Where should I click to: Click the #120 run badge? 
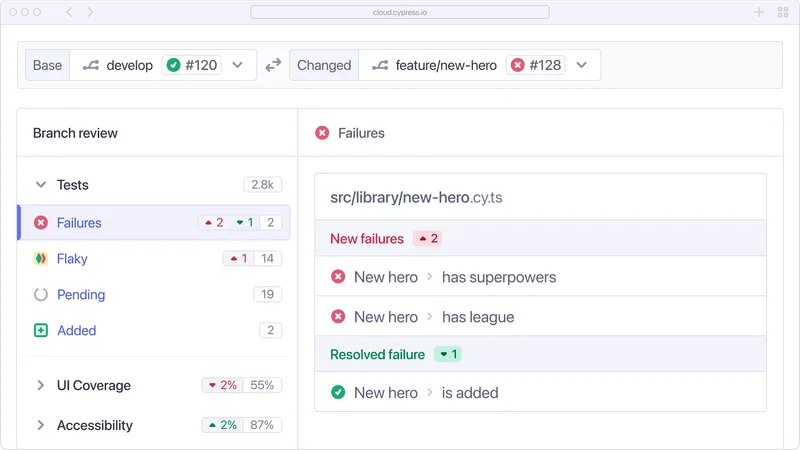click(192, 65)
